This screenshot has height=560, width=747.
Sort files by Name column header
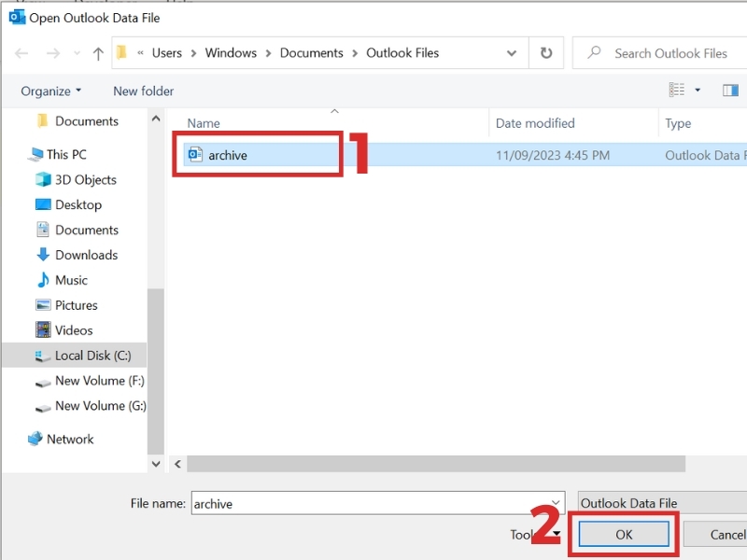click(203, 123)
